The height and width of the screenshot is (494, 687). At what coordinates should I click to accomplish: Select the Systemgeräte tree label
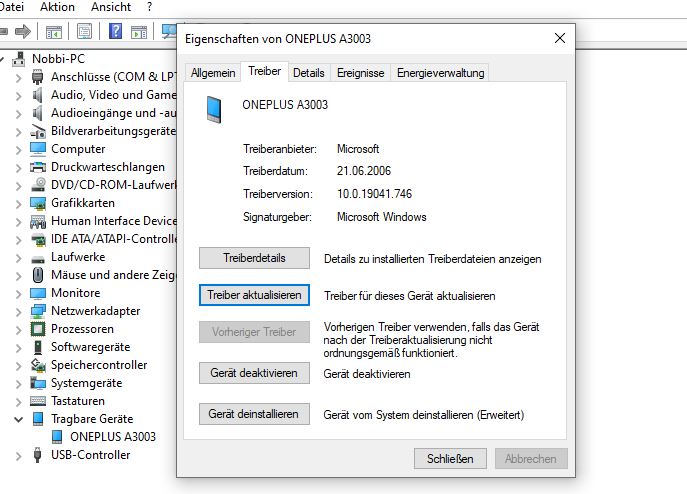(86, 383)
